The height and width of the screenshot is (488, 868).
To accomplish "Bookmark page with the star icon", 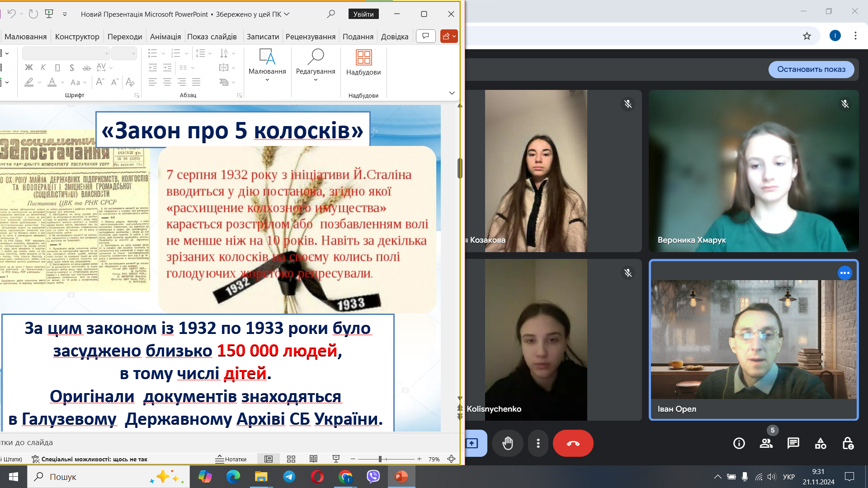I will (807, 36).
